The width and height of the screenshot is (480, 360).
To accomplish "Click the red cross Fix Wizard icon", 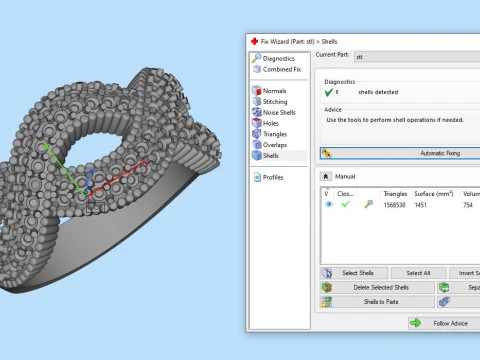I will (x=255, y=41).
